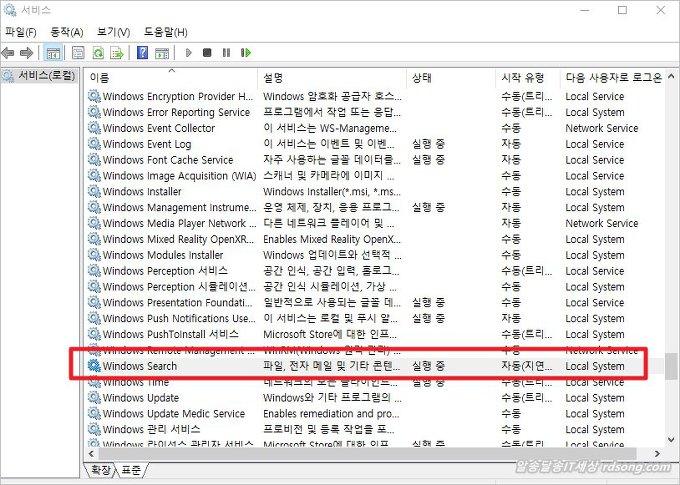Click 수동 start type of Windows 관리 서비스
This screenshot has height=485, width=680.
coord(511,429)
